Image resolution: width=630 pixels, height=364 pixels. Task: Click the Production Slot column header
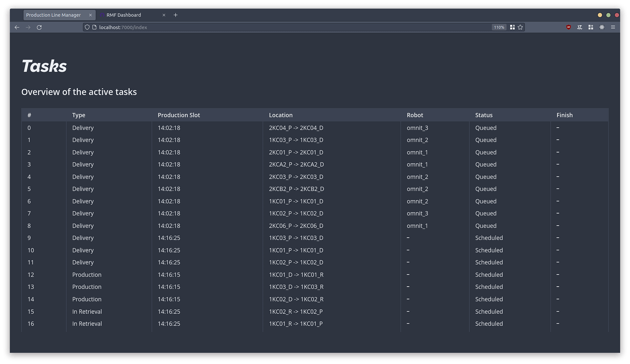click(178, 115)
